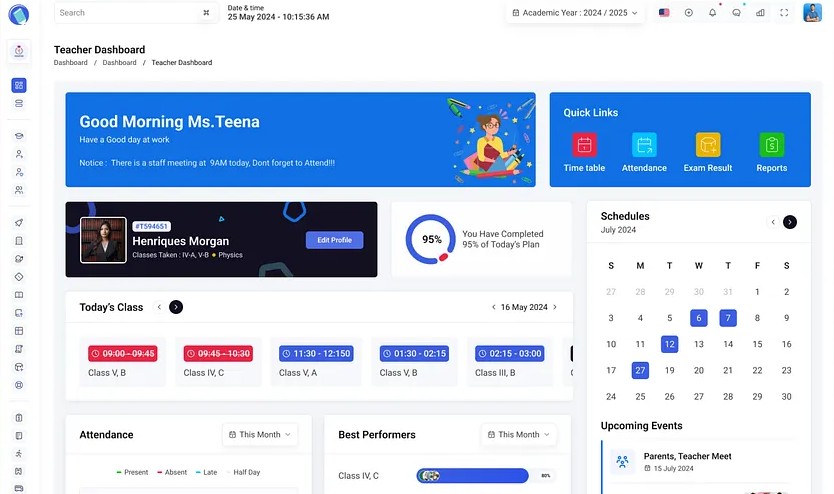Open the highlighted dashboard grid sidebar icon

(x=19, y=85)
